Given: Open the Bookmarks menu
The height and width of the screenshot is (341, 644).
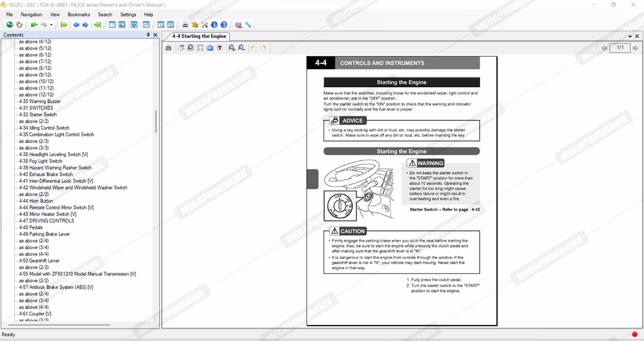Looking at the screenshot, I should pyautogui.click(x=79, y=15).
